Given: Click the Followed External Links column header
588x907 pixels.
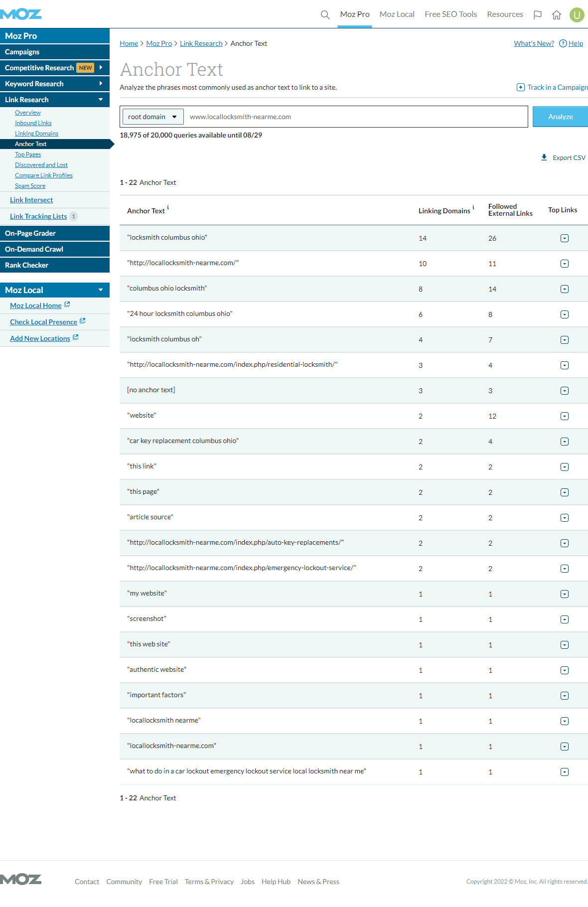Looking at the screenshot, I should click(510, 210).
